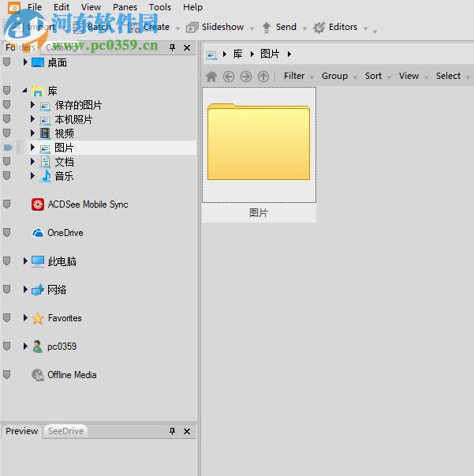
Task: Open the Edit menu
Action: 62,7
